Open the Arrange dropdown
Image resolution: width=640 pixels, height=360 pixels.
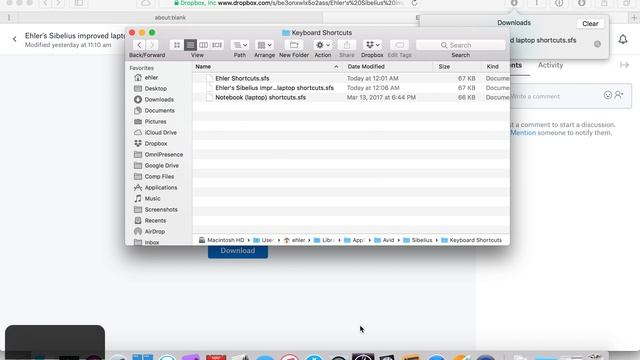264,45
